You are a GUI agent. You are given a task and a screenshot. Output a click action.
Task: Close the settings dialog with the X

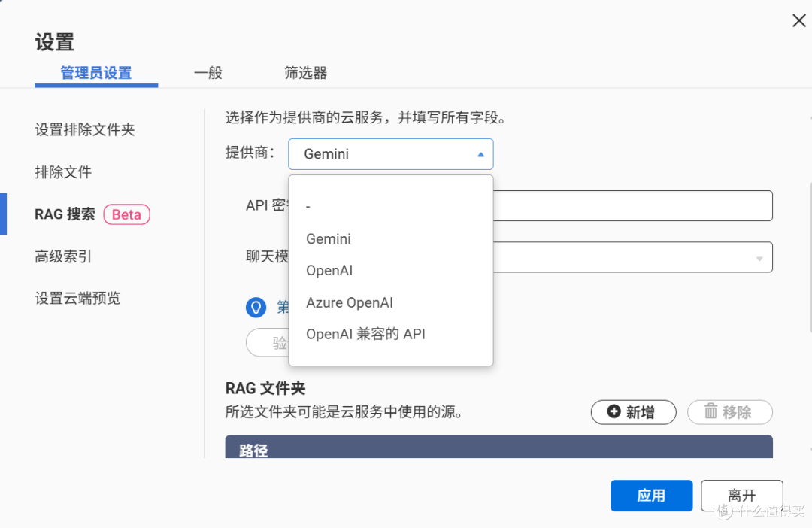[798, 21]
